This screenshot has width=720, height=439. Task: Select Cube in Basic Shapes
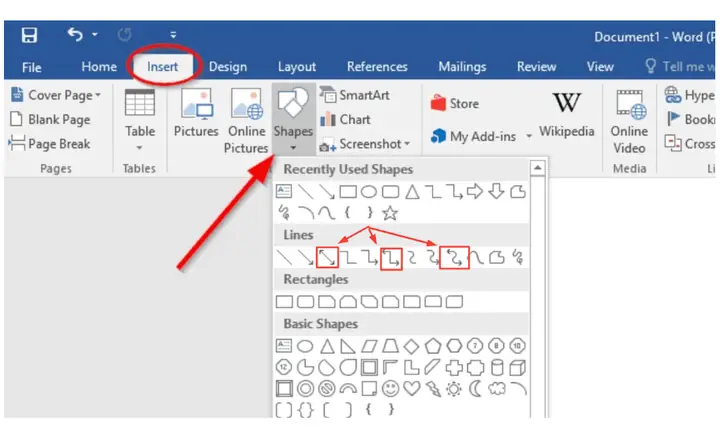click(518, 368)
